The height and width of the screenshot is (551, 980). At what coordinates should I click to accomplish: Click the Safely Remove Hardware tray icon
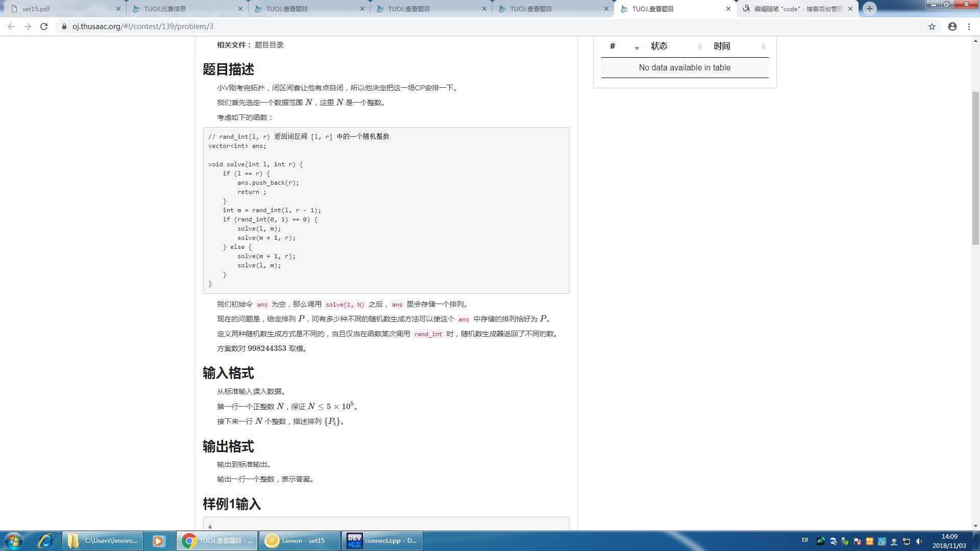point(845,541)
